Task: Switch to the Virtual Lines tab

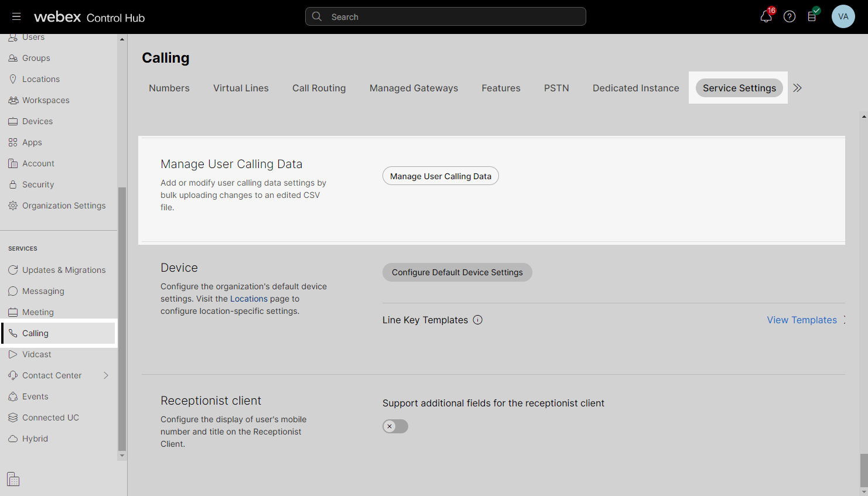Action: (x=241, y=88)
